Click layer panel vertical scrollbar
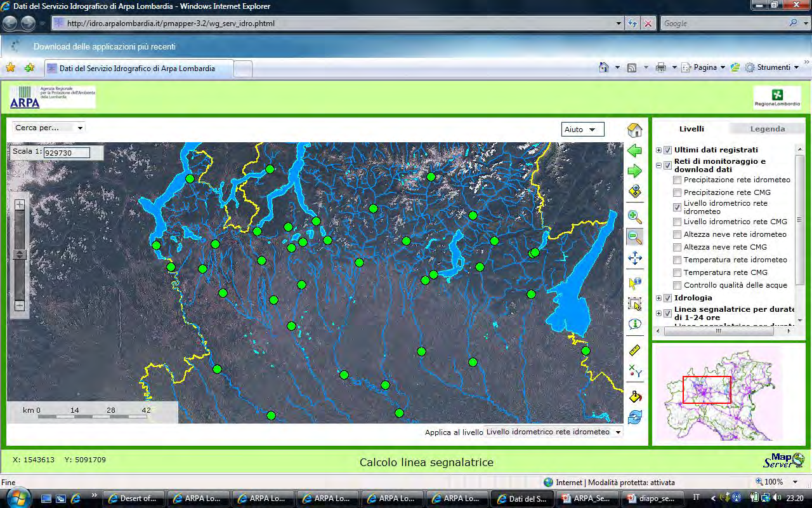This screenshot has width=812, height=508. (x=799, y=219)
